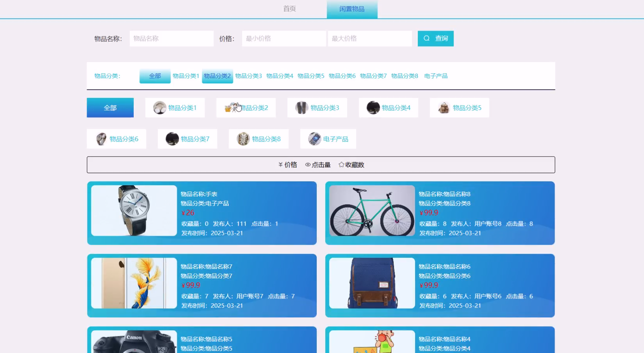The image size is (644, 353).
Task: Click the text 物品名称:物品名称4
Action: [x=445, y=339]
